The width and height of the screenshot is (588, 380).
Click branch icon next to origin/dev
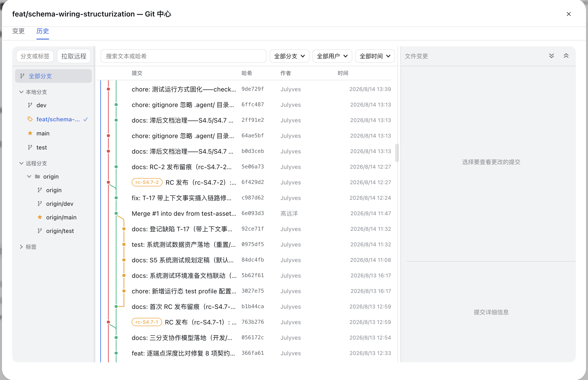[40, 204]
